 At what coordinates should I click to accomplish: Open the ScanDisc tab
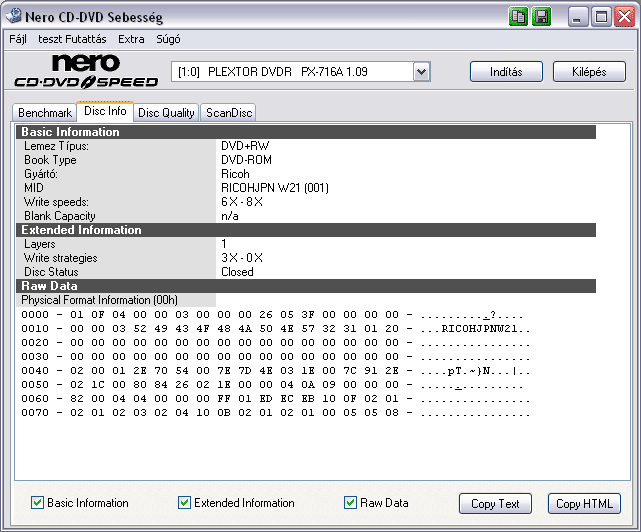[x=229, y=112]
